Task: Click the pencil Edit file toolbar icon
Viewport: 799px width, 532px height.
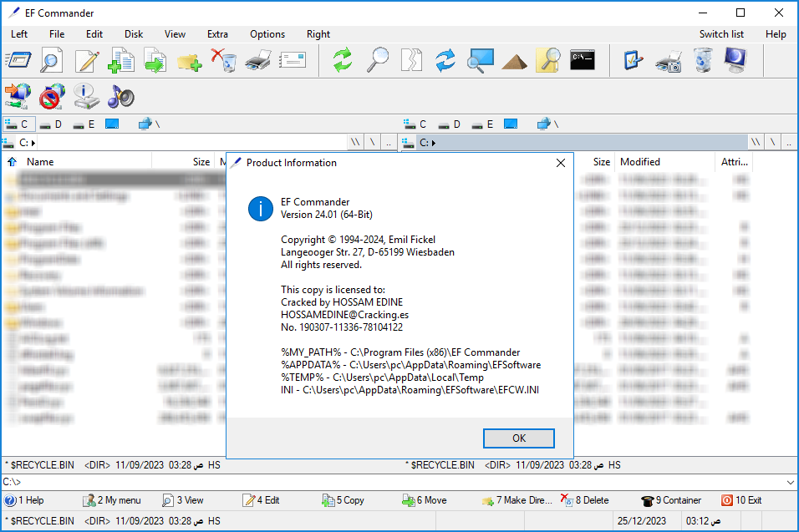Action: pos(87,61)
